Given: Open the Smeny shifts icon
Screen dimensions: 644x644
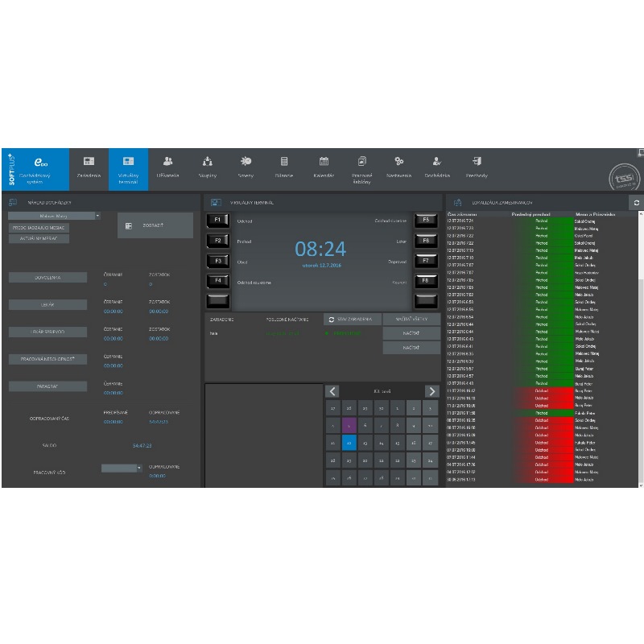Looking at the screenshot, I should (246, 162).
